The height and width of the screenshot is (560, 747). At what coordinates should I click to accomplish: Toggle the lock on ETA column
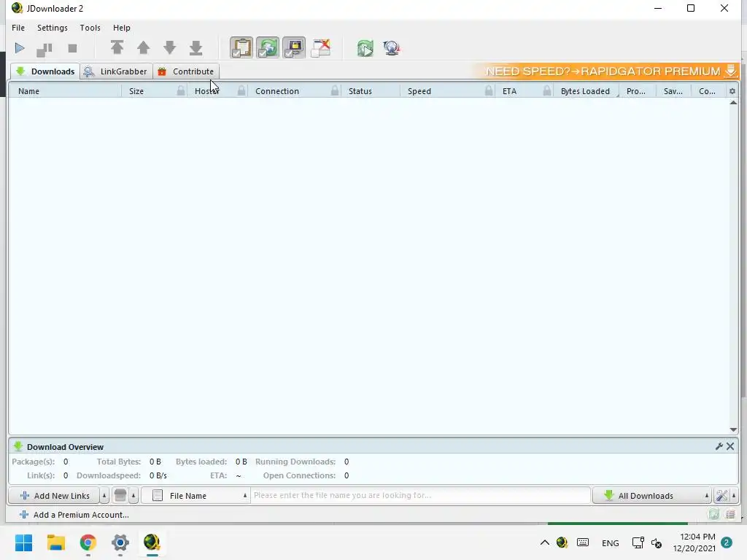pyautogui.click(x=547, y=90)
